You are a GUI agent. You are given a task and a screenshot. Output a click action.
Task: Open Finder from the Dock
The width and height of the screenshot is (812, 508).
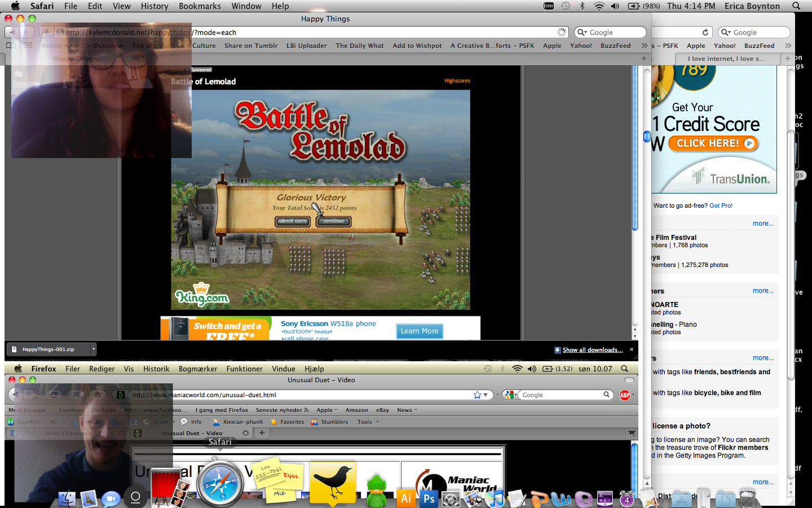pos(67,498)
